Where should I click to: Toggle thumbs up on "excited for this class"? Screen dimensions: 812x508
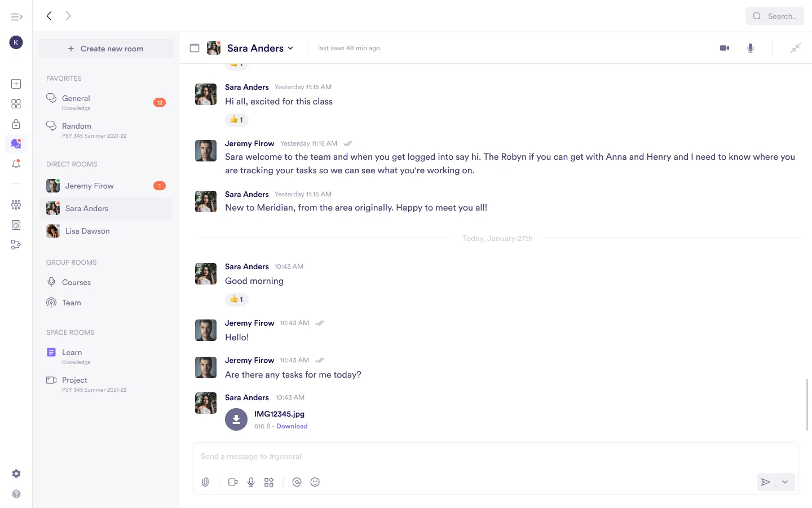pyautogui.click(x=237, y=120)
